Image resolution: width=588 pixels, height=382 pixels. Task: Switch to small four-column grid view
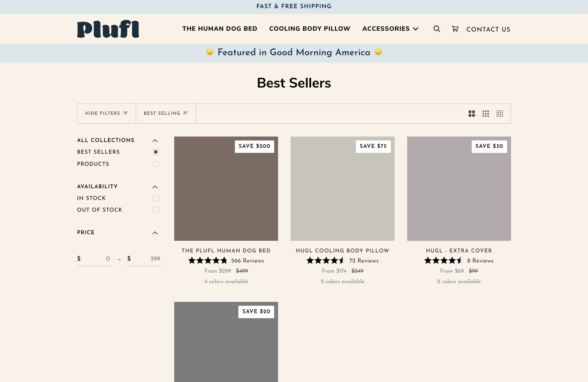500,114
